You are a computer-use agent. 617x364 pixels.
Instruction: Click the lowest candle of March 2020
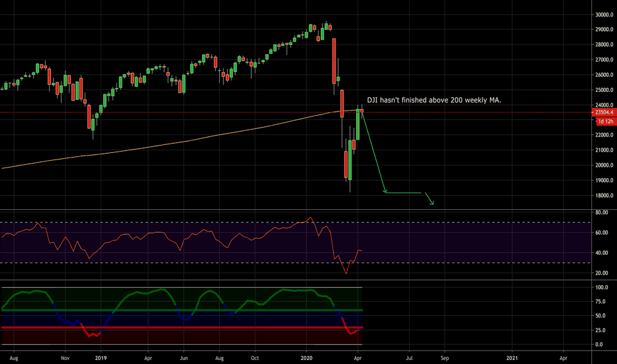[350, 160]
